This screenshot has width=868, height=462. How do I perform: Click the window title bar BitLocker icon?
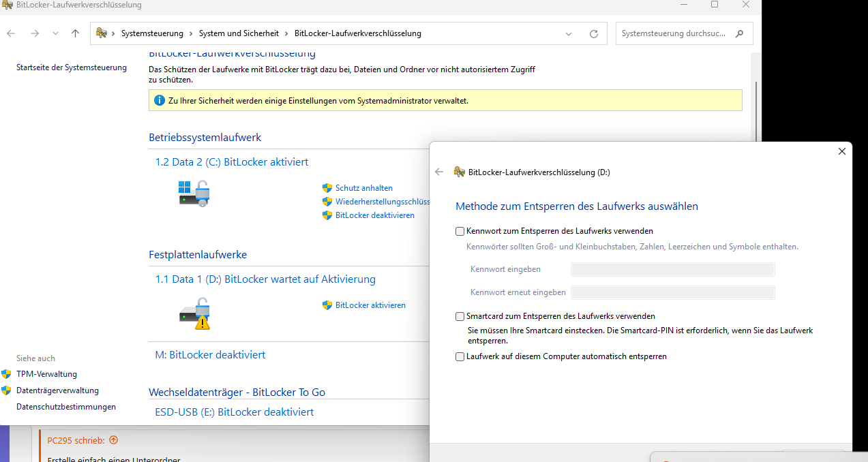(x=7, y=5)
